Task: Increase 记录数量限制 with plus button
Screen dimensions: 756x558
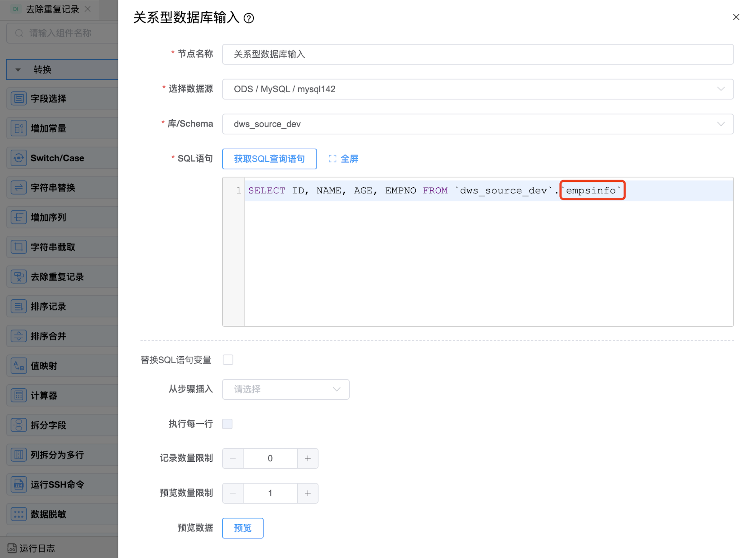Action: coord(308,458)
